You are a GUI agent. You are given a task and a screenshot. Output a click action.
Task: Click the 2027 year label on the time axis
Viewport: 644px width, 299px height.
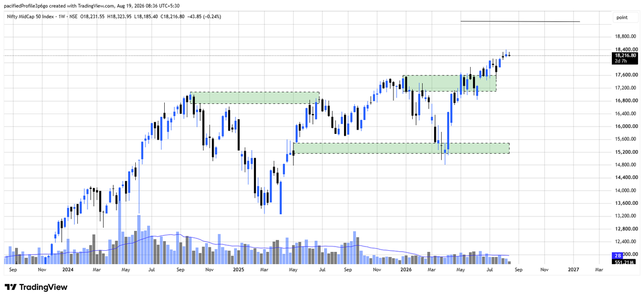(x=573, y=271)
